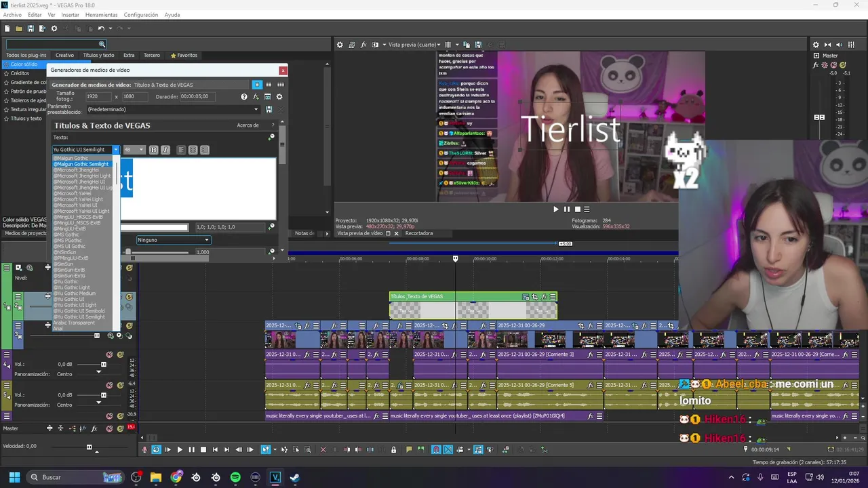This screenshot has height=488, width=868.
Task: Open the font family dropdown arrow
Action: [x=116, y=150]
